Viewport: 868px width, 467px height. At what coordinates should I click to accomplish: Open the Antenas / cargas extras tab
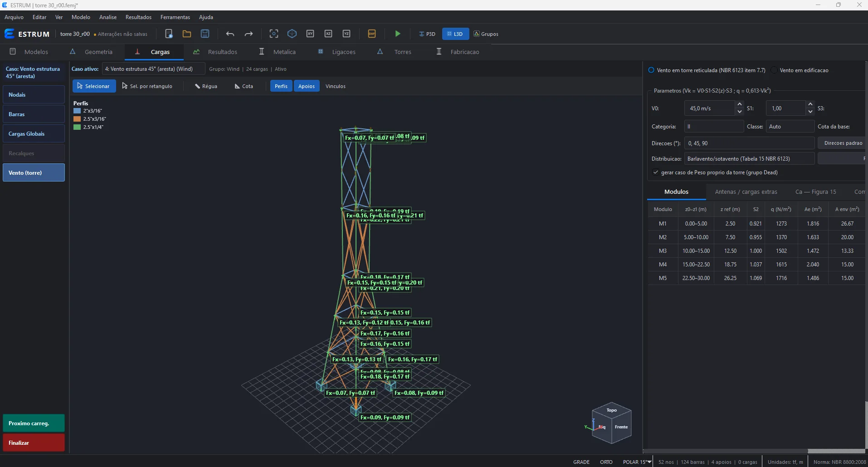pos(746,192)
